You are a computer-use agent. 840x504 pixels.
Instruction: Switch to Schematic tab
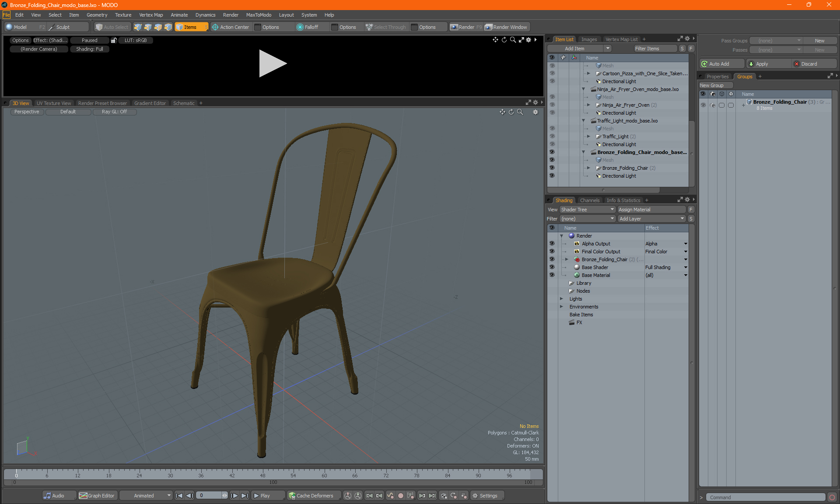[x=184, y=103]
